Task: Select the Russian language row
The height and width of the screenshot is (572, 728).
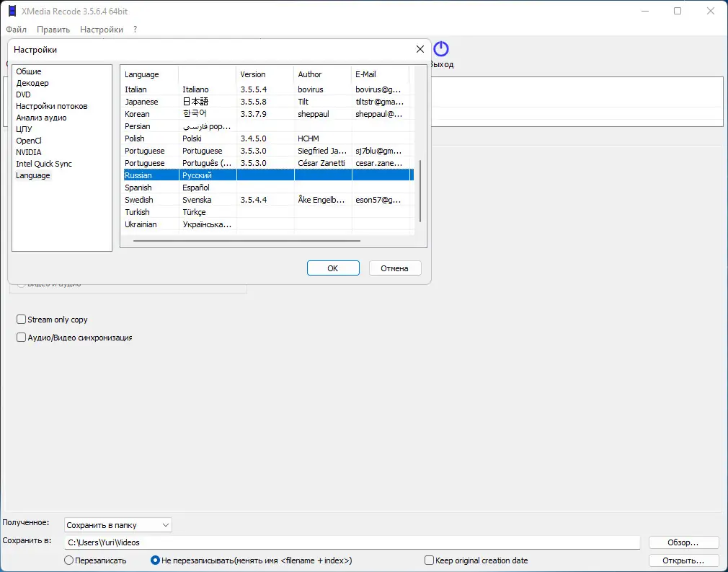Action: (267, 175)
